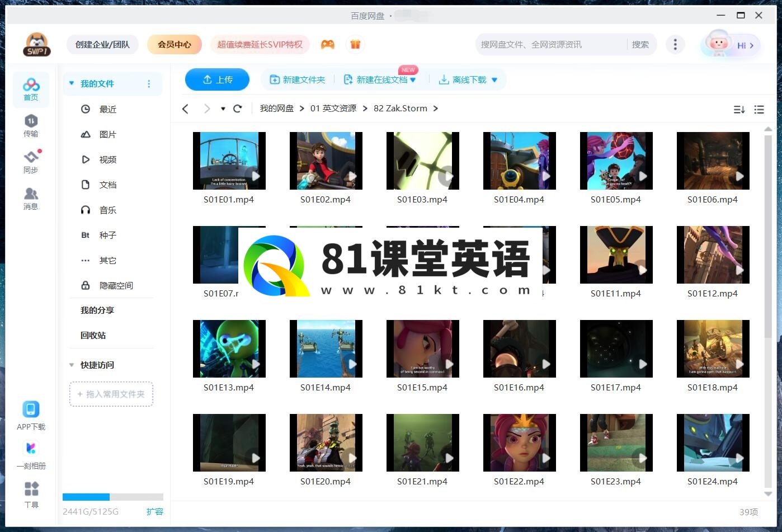Go to 我的网盘 breadcrumb

pyautogui.click(x=276, y=109)
